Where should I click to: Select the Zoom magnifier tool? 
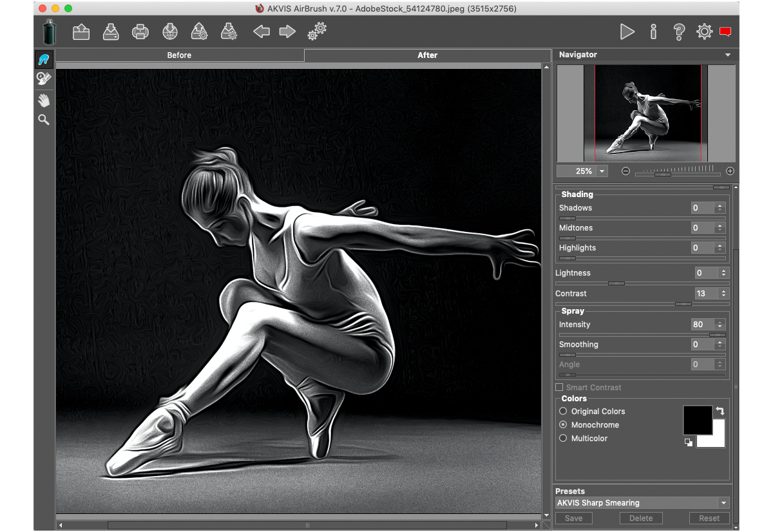pyautogui.click(x=44, y=120)
